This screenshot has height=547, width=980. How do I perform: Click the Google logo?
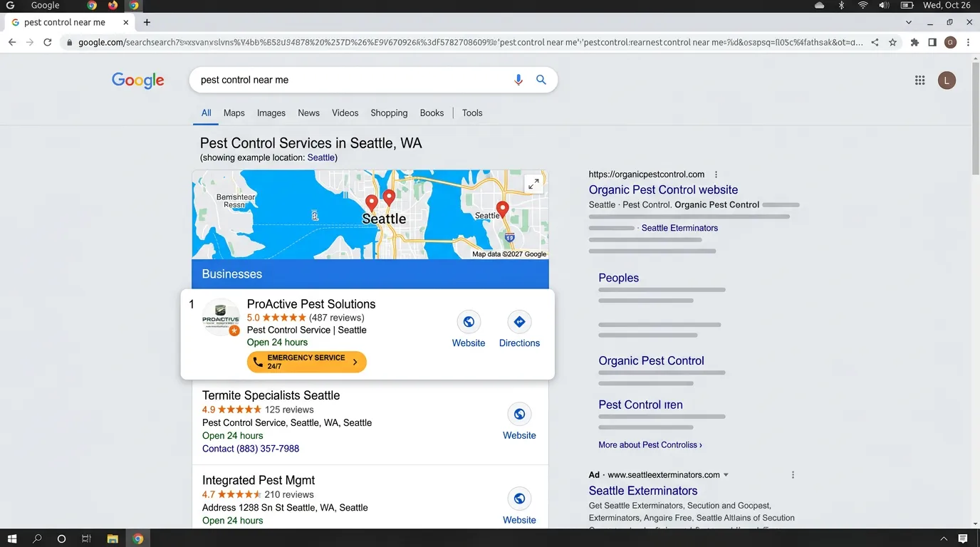138,80
